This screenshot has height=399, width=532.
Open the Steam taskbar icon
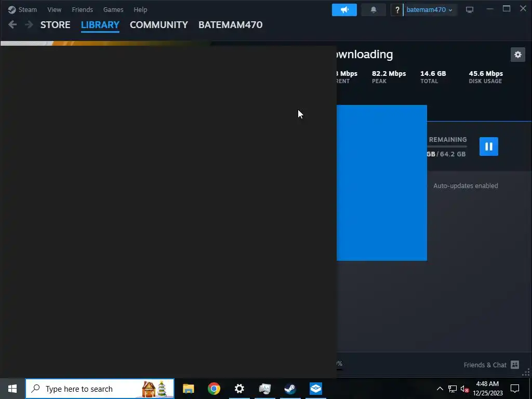coord(290,389)
